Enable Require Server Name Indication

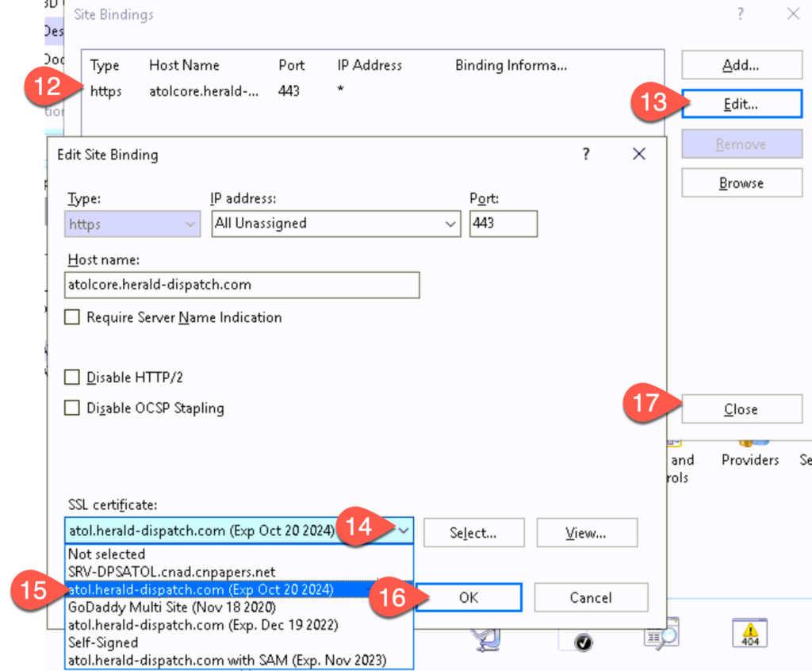tap(73, 317)
